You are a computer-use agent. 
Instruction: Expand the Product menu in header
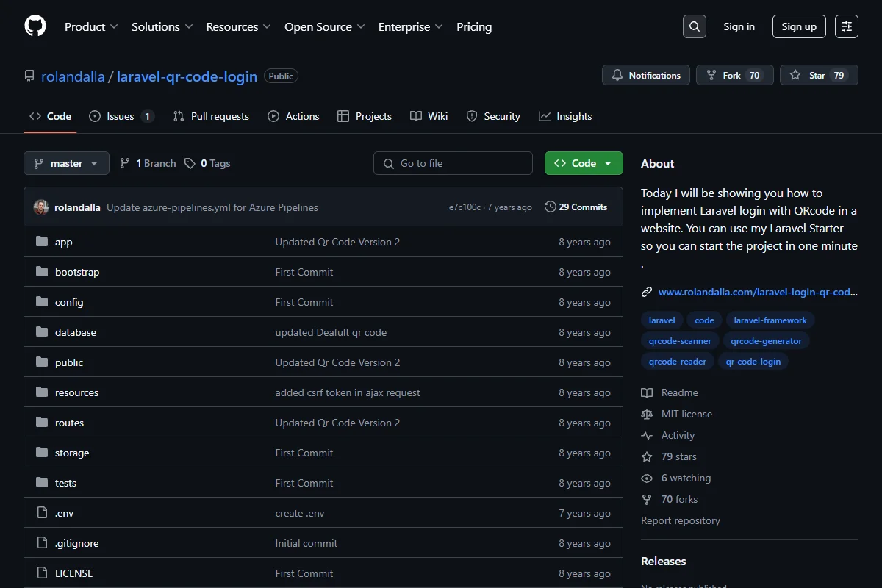click(x=91, y=26)
